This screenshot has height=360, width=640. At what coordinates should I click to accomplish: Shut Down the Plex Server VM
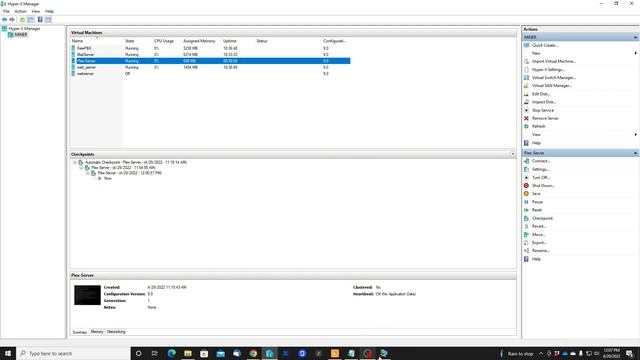coord(543,186)
